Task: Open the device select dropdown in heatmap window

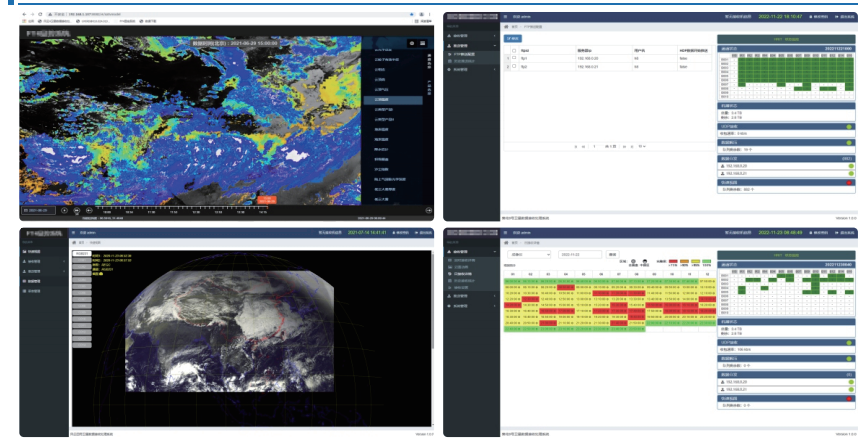Action: (528, 255)
